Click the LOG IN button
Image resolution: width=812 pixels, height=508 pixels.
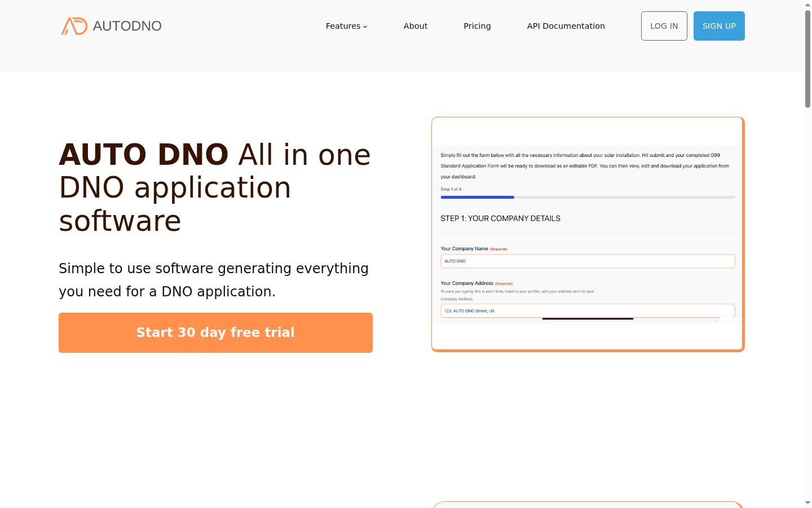coord(664,26)
